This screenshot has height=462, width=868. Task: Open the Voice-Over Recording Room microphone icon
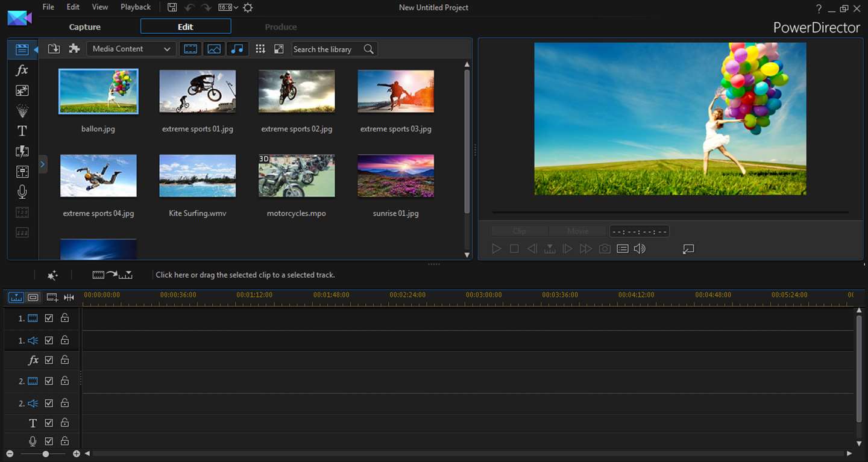point(22,192)
